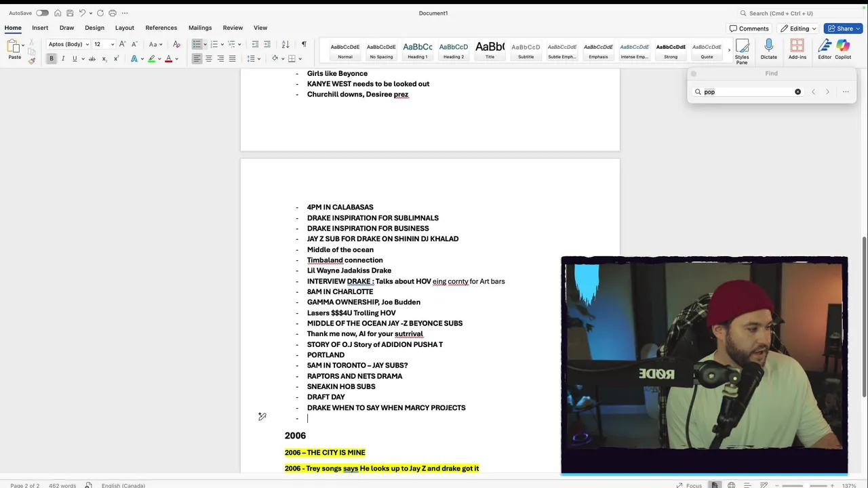Clear all formatting

(x=176, y=44)
